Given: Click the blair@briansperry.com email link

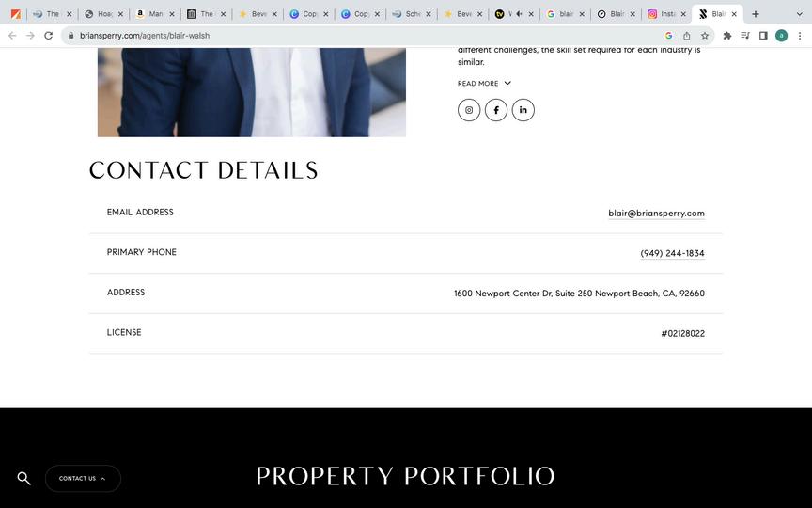Looking at the screenshot, I should [656, 213].
